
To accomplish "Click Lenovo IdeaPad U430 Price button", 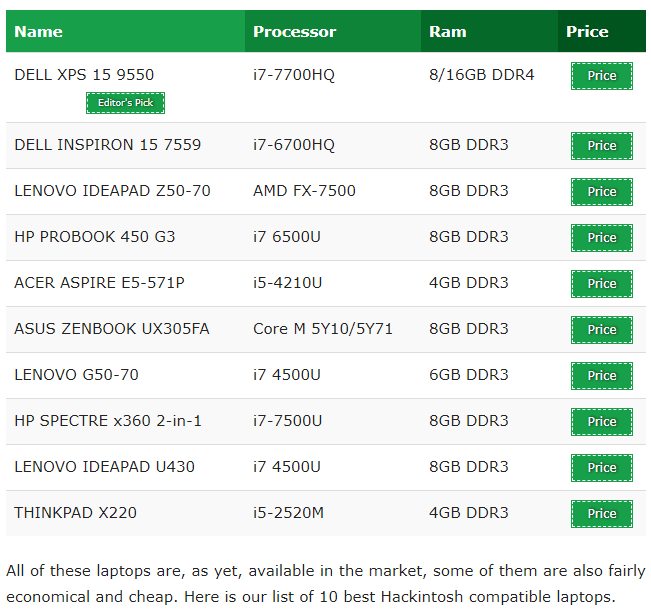I will tap(601, 468).
